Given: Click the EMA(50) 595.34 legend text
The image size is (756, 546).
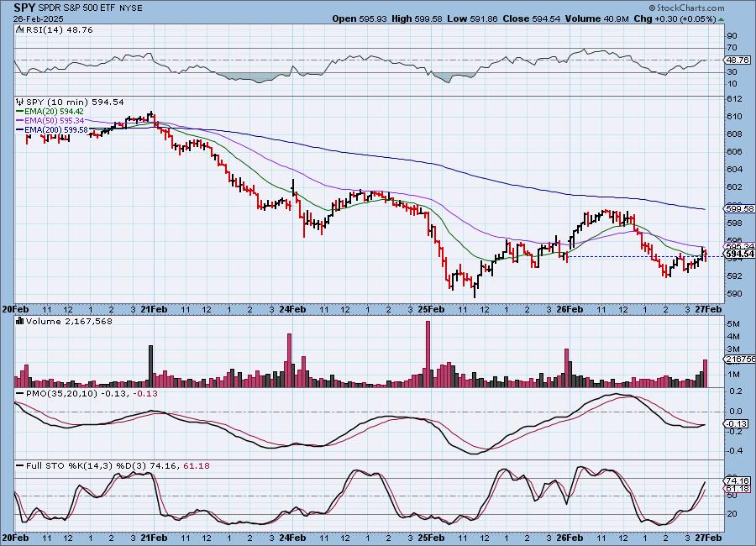Looking at the screenshot, I should tap(54, 121).
